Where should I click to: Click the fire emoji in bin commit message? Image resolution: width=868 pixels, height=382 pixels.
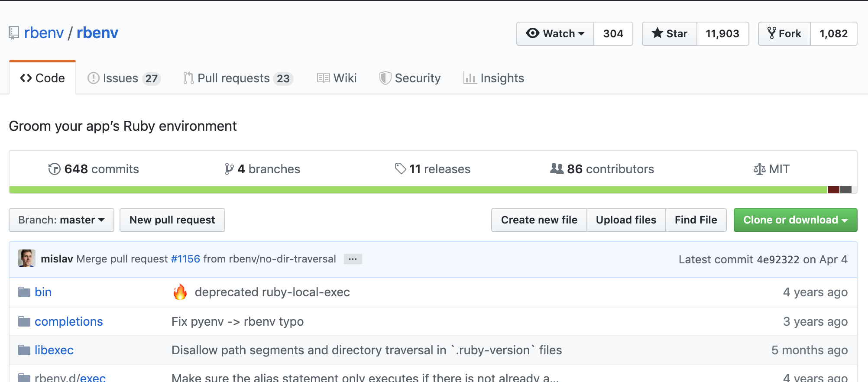click(180, 292)
